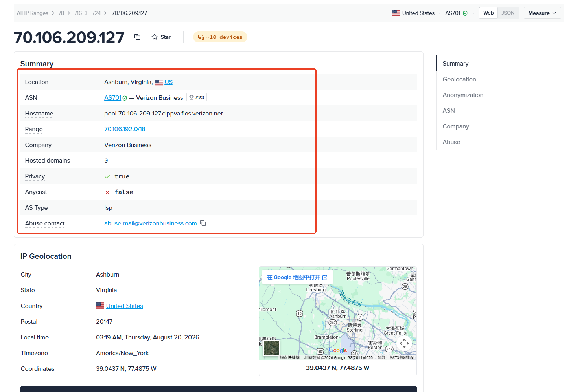Click the postal code 20147
571x392 pixels.
coord(104,322)
